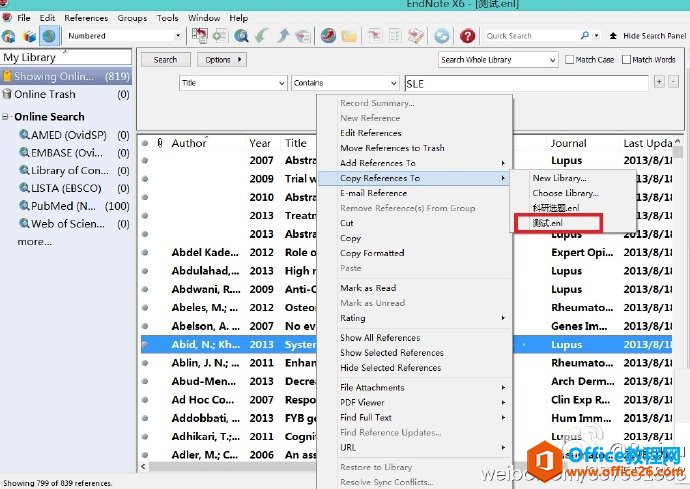Click the SLE search text field
Image resolution: width=690 pixels, height=489 pixels.
pos(526,83)
